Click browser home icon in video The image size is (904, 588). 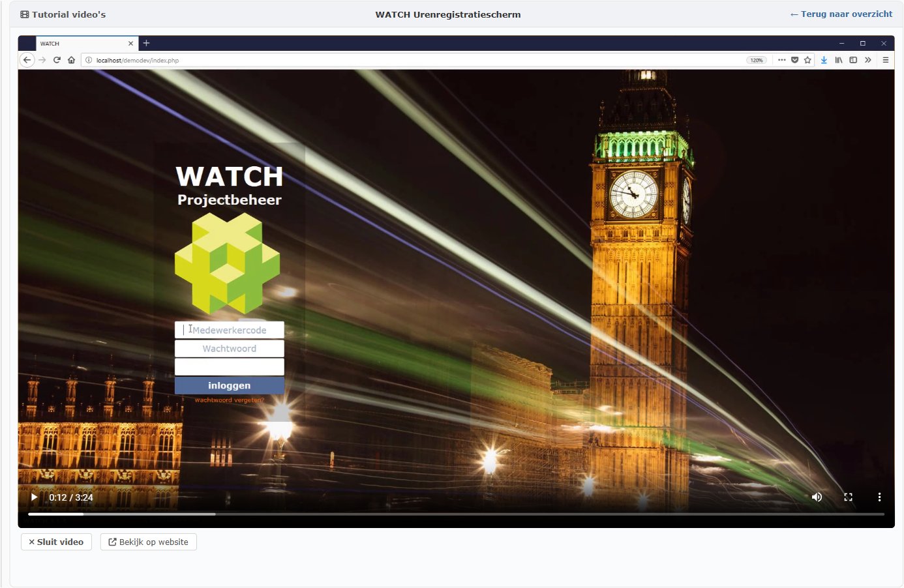[x=71, y=60]
